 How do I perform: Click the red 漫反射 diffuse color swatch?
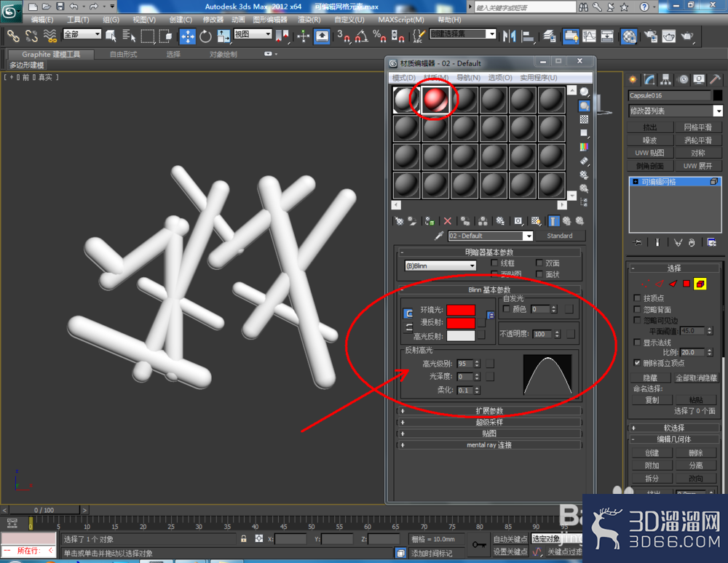pyautogui.click(x=461, y=322)
